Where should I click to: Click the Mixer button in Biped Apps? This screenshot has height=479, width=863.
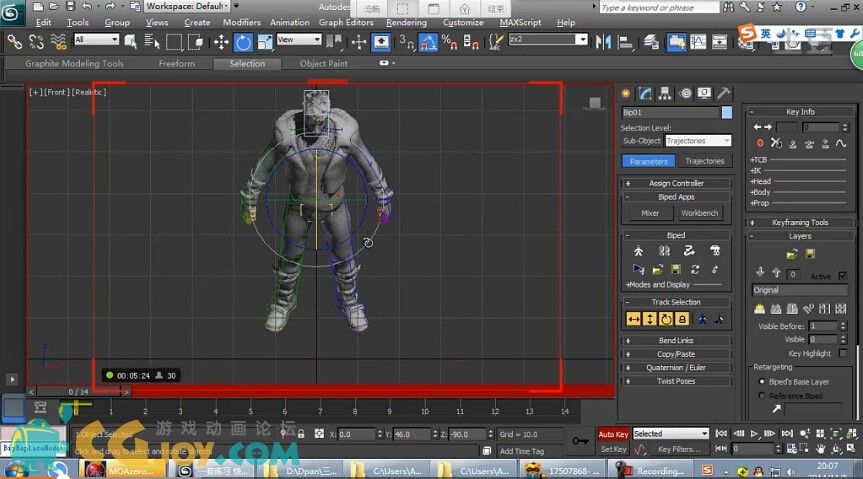coord(650,213)
